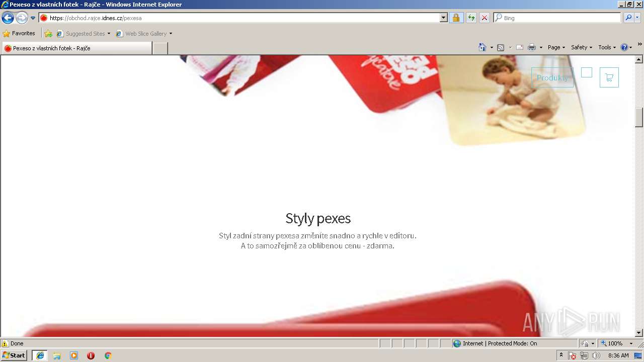Click the Bing search box
This screenshot has height=362, width=644.
pos(557,18)
